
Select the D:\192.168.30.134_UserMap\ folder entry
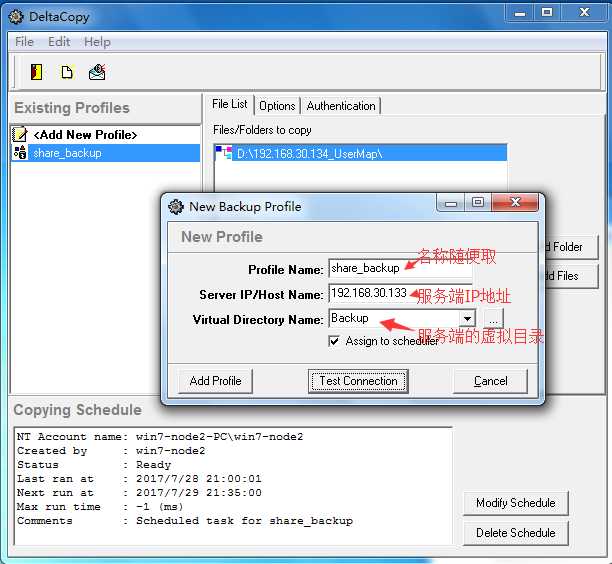click(x=361, y=153)
